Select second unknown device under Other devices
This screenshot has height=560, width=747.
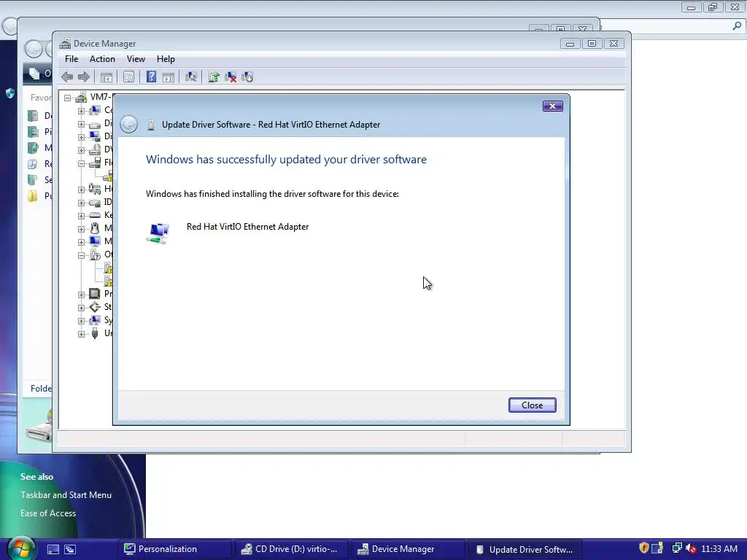(108, 281)
